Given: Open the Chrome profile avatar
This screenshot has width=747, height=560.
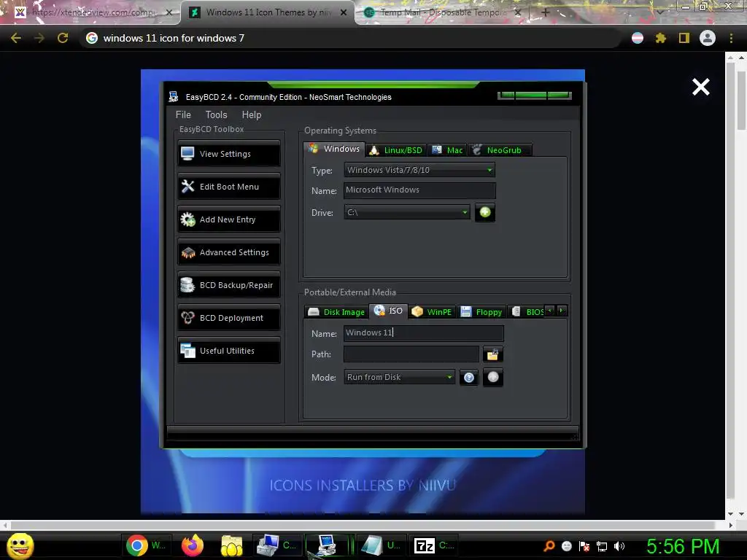Looking at the screenshot, I should pyautogui.click(x=708, y=38).
